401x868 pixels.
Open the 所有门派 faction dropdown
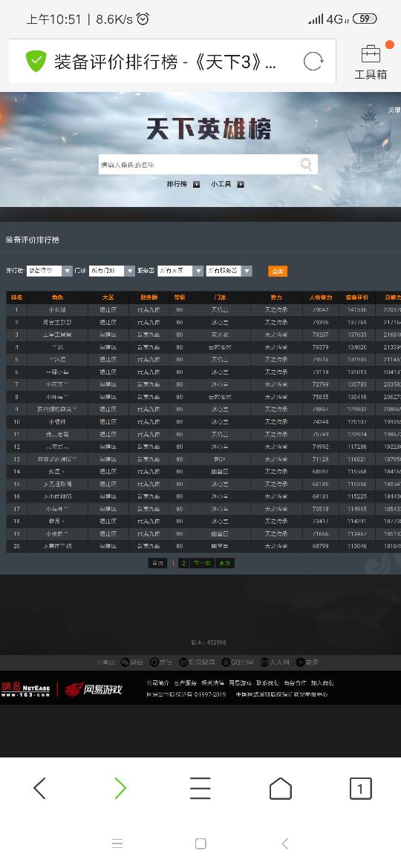click(112, 271)
